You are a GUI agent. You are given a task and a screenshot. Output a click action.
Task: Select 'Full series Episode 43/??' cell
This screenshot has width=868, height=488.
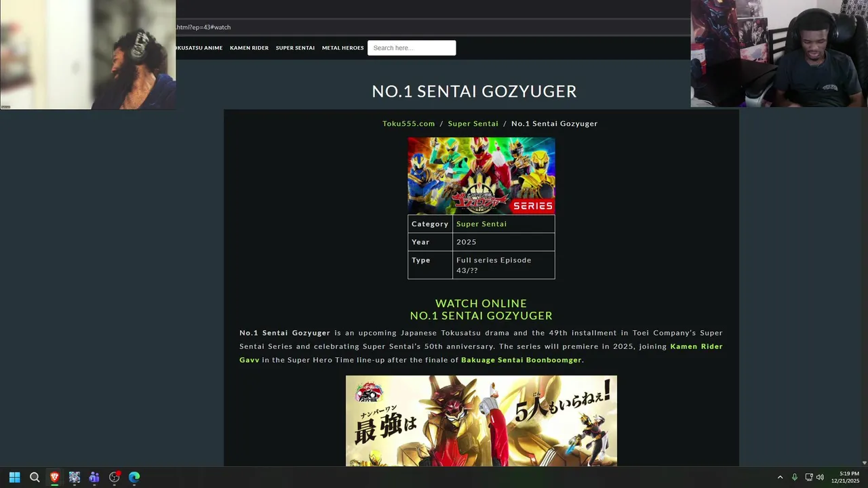[504, 265]
